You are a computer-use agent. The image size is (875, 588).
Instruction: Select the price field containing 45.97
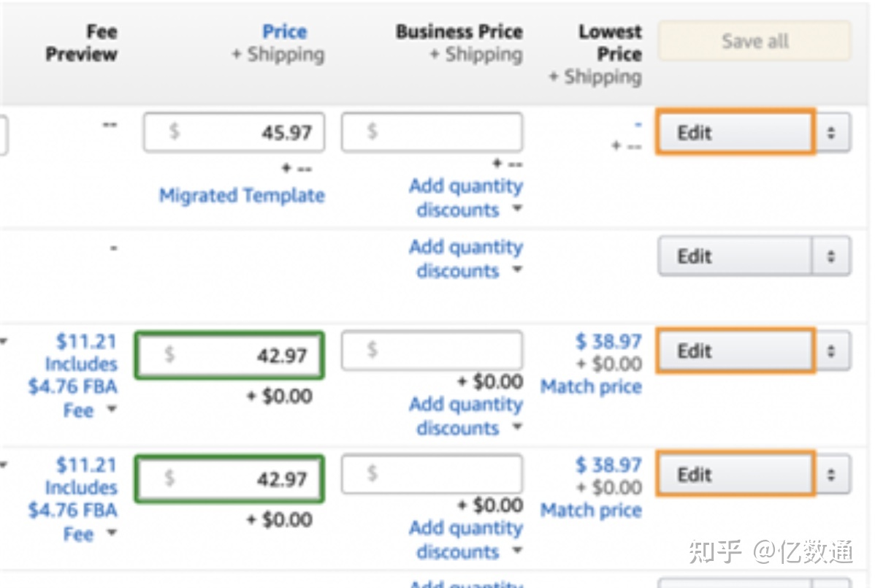[x=234, y=132]
